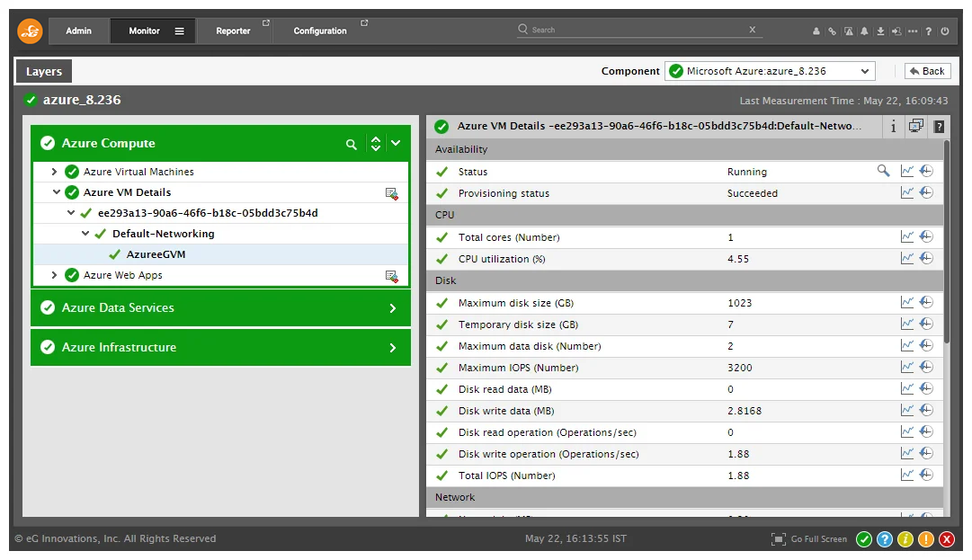Click the magnifier icon in the Status row
The height and width of the screenshot is (560, 972).
[x=883, y=171]
